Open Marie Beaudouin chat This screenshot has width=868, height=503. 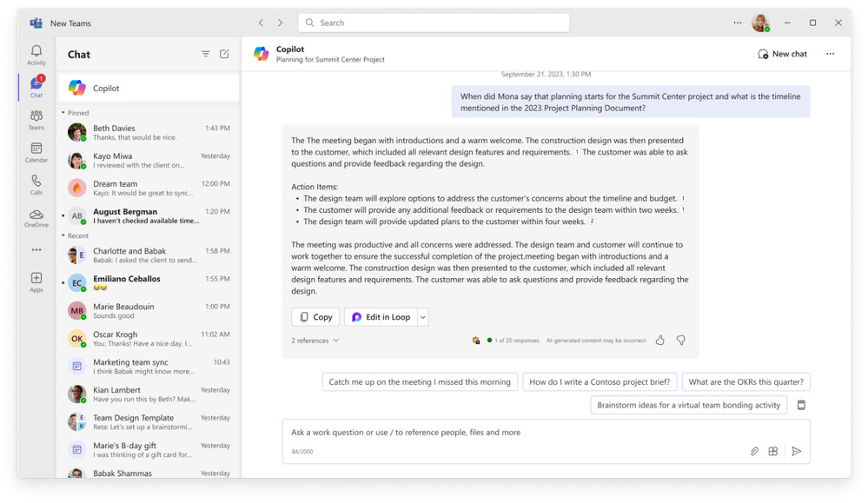coord(149,311)
